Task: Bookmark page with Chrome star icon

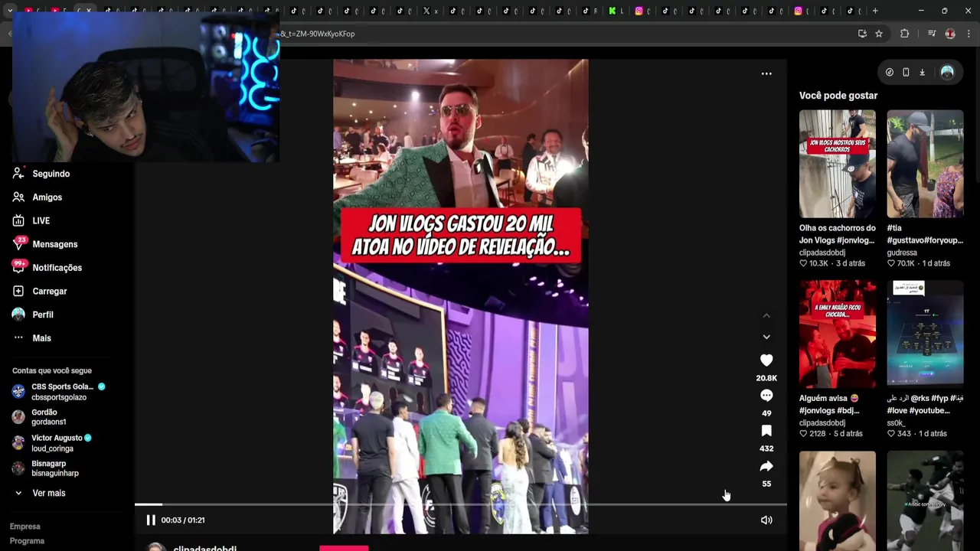Action: [x=879, y=34]
